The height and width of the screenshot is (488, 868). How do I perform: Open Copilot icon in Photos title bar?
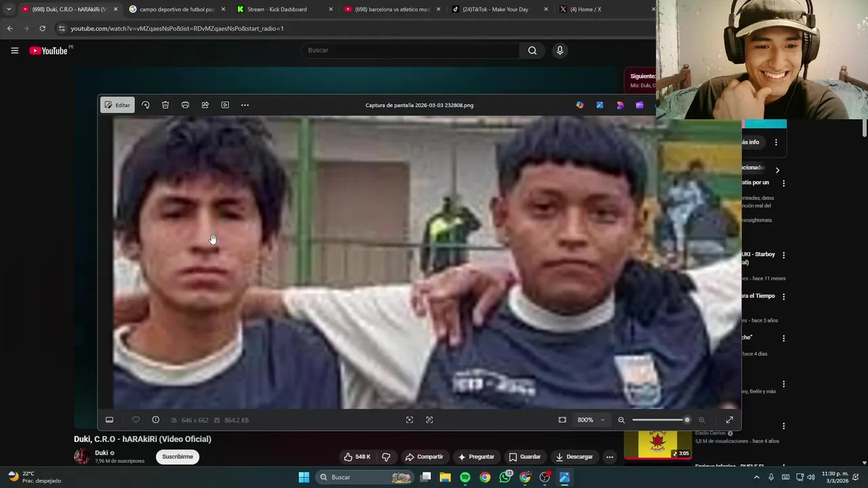click(580, 105)
